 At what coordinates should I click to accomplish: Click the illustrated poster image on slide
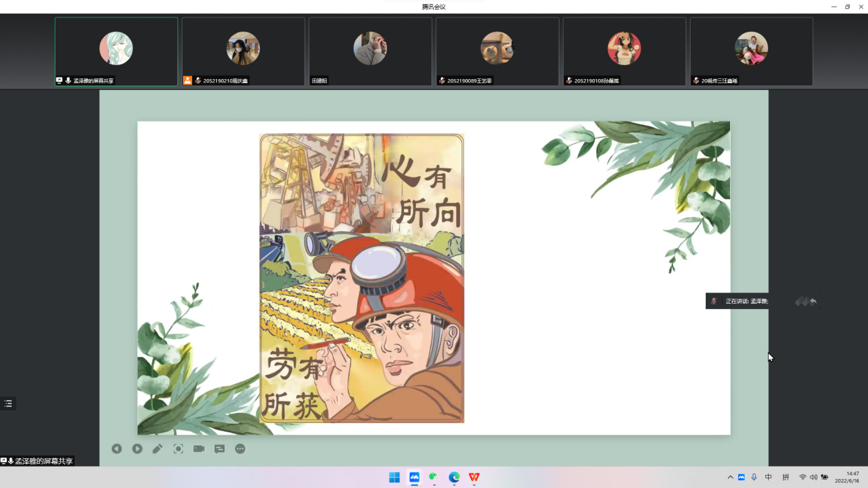pyautogui.click(x=362, y=278)
